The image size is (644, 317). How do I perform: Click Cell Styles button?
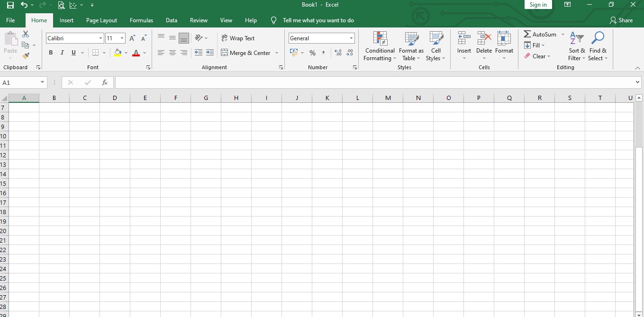(x=435, y=46)
